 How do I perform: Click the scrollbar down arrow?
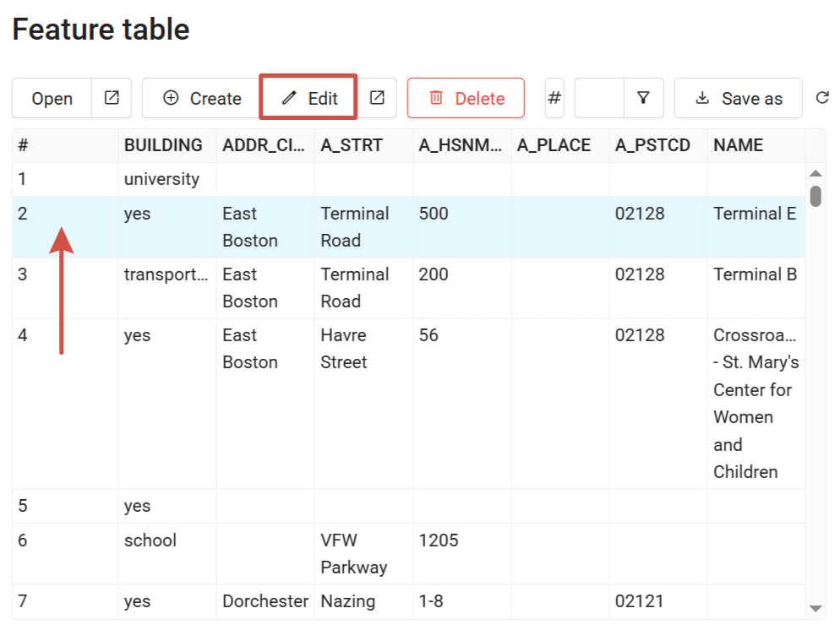[815, 608]
